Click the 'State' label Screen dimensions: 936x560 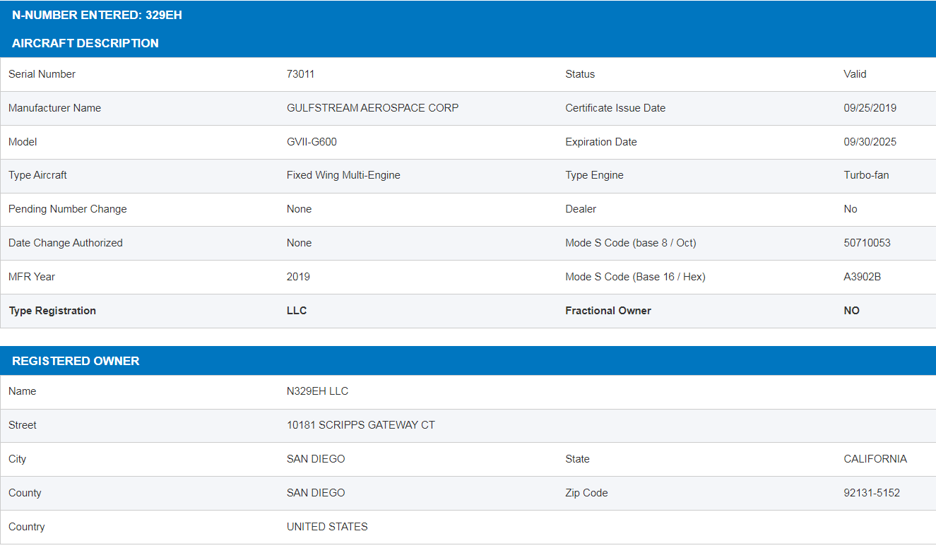click(x=577, y=459)
